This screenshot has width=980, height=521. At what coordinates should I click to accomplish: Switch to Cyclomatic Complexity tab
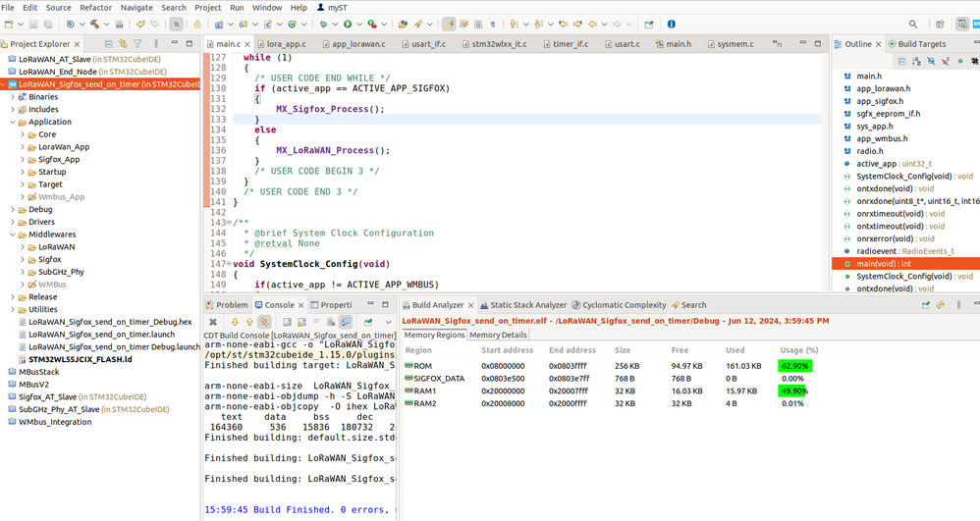(619, 305)
